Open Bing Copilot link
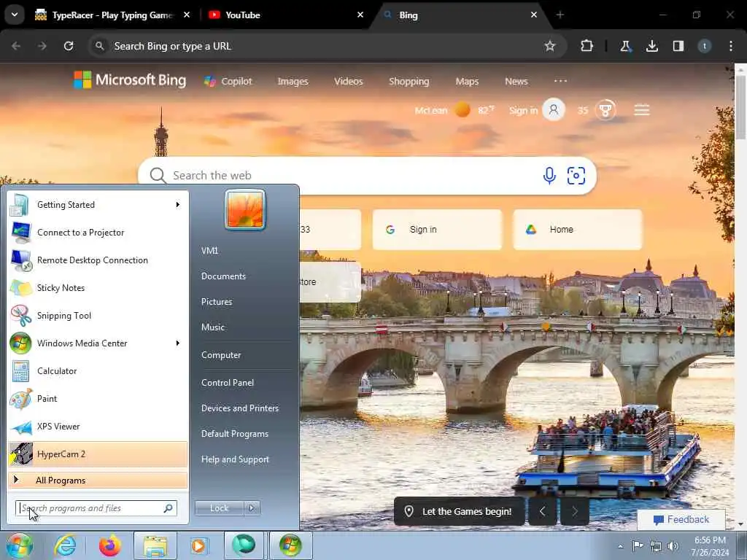747x560 pixels. pyautogui.click(x=228, y=82)
